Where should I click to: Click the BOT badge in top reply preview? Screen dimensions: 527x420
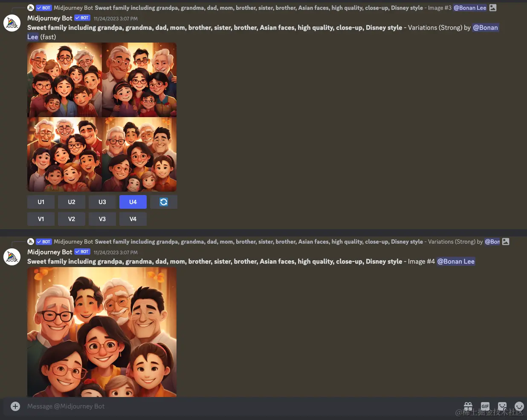click(x=44, y=8)
